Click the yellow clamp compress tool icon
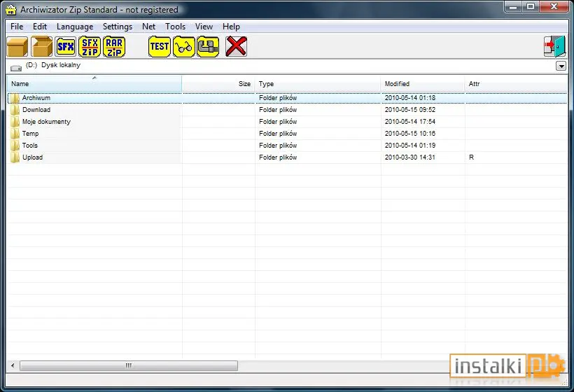This screenshot has height=392, width=574. 208,46
